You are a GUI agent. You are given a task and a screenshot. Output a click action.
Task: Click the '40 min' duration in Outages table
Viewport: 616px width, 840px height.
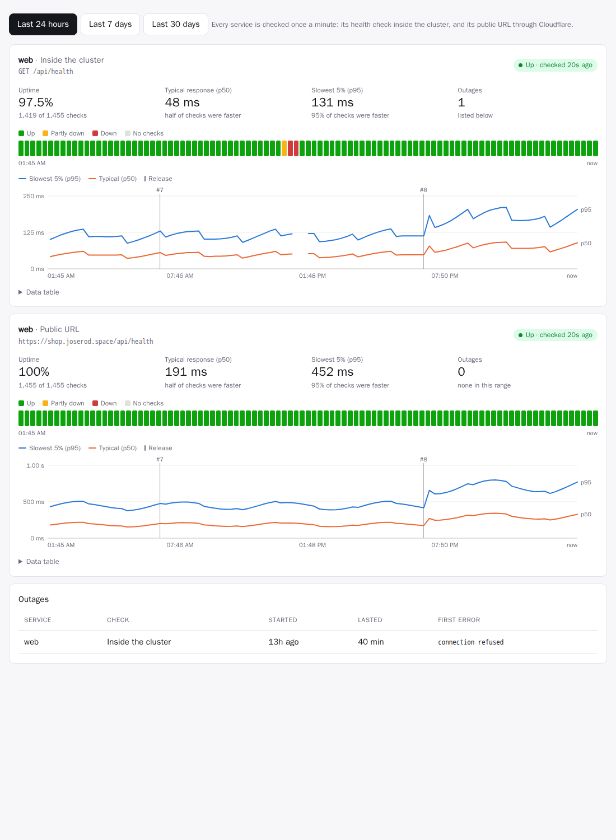[371, 642]
